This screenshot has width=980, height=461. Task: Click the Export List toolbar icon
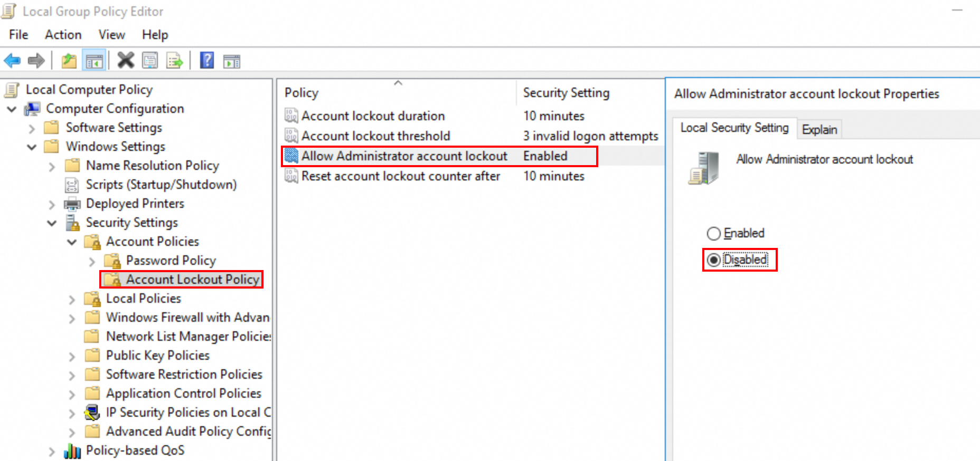coord(174,61)
